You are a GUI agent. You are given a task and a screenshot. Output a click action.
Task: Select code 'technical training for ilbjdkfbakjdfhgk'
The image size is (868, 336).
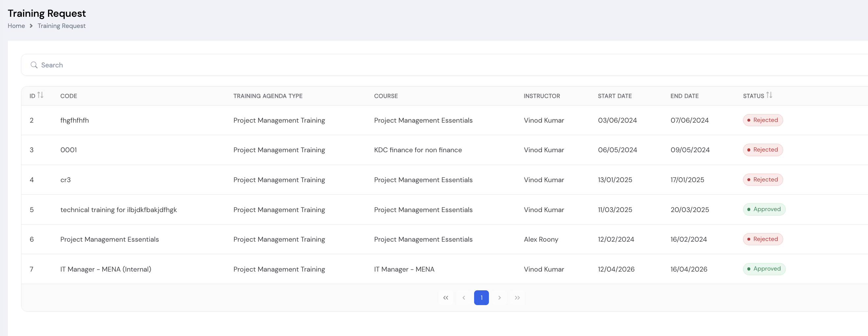pyautogui.click(x=118, y=210)
